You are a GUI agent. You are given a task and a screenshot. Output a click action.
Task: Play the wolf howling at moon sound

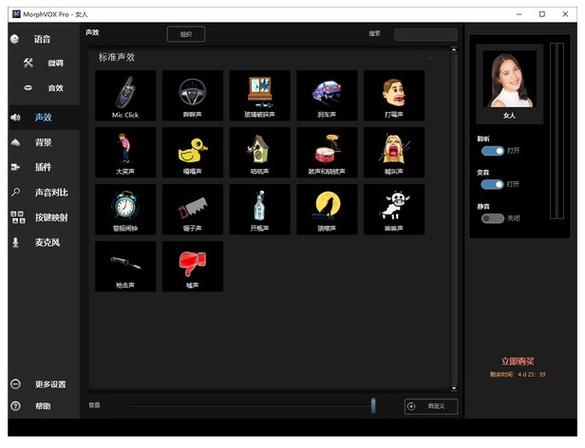(327, 209)
